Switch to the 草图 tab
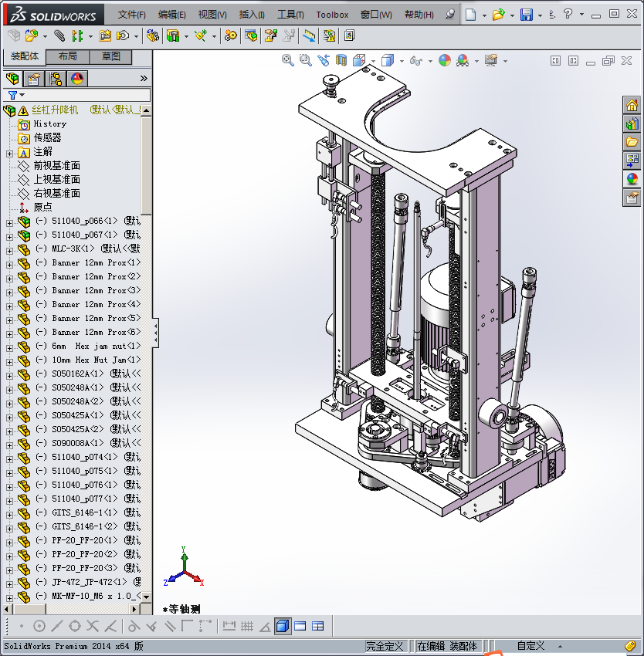This screenshot has width=644, height=656. (x=111, y=56)
